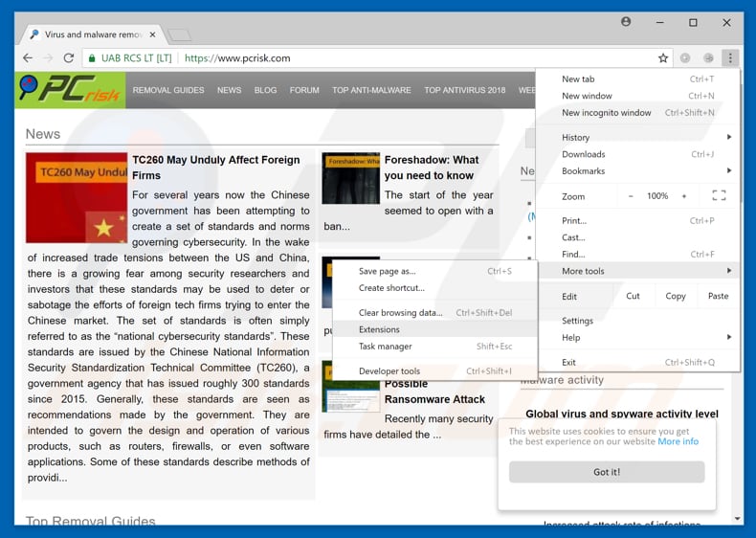Decrease zoom with the minus button
756x538 pixels.
631,196
